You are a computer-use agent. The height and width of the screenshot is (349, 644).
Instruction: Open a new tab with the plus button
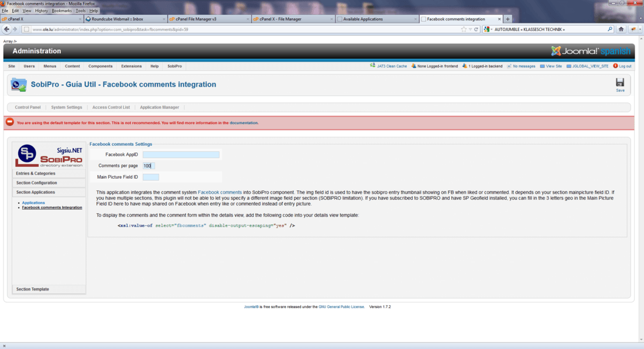(x=508, y=19)
